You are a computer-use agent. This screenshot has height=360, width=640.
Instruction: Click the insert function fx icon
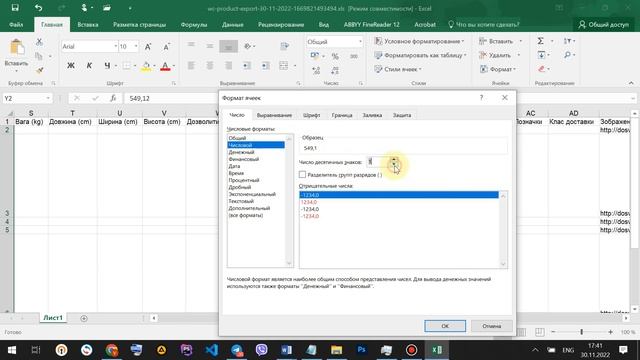click(x=113, y=98)
